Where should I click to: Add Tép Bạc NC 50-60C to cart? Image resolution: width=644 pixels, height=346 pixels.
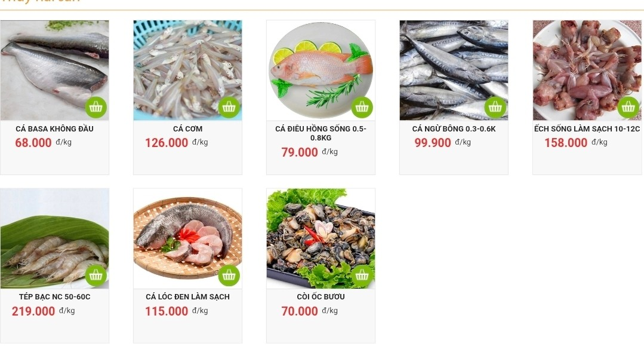[x=95, y=275]
